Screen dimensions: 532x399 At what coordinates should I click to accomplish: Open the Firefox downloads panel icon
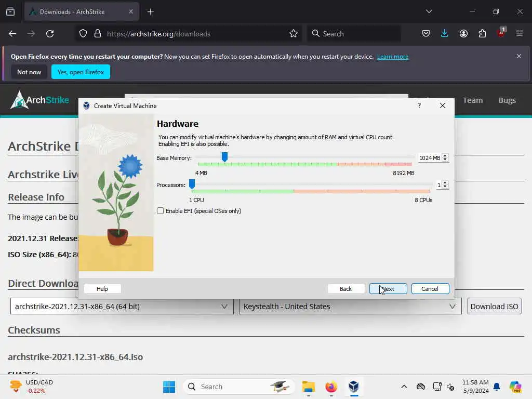tap(445, 34)
